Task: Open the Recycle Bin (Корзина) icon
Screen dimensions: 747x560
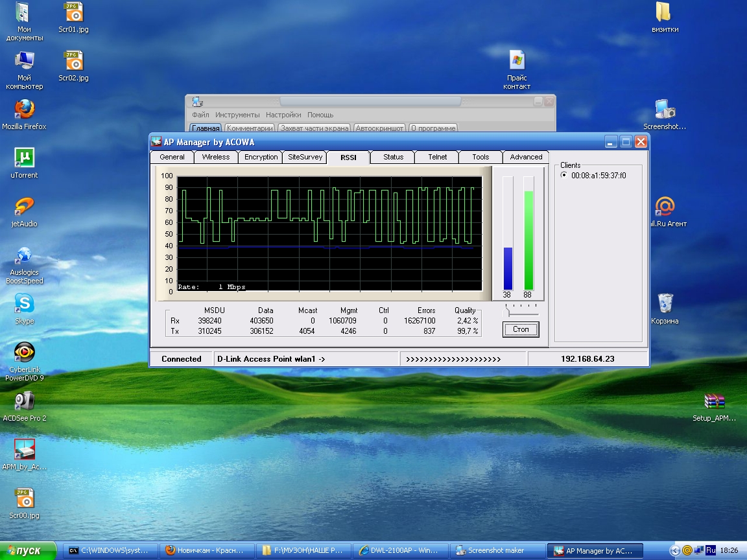Action: point(665,304)
